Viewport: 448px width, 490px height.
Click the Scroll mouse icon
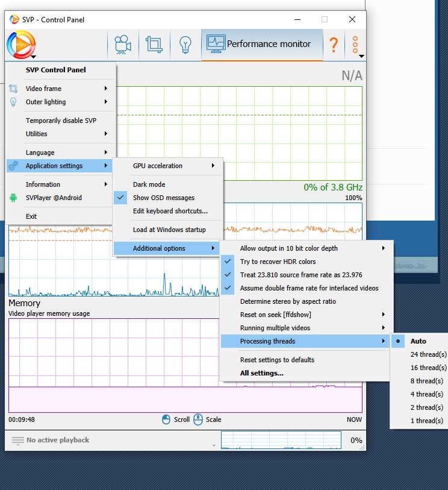(167, 419)
